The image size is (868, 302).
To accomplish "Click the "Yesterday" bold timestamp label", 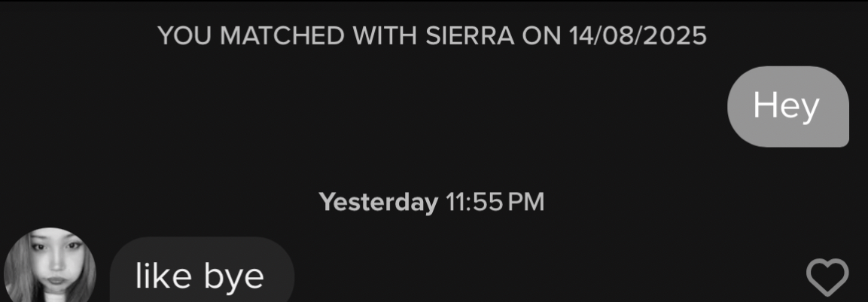I will (378, 203).
